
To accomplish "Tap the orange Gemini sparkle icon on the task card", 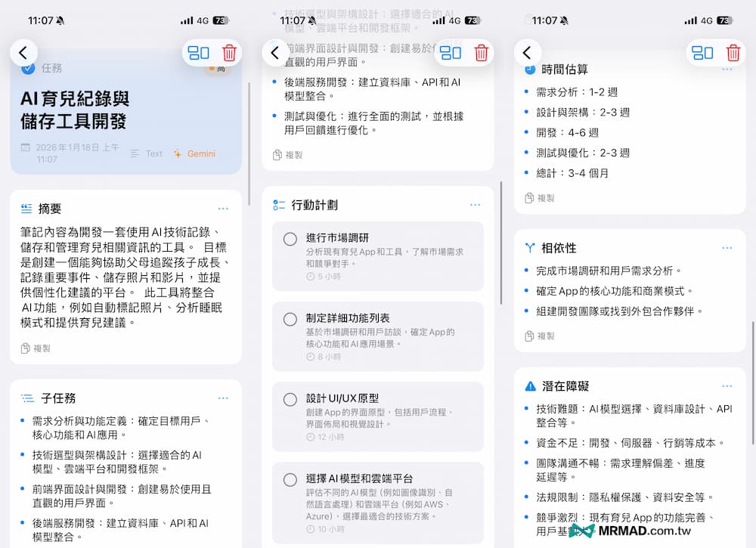I will 176,153.
